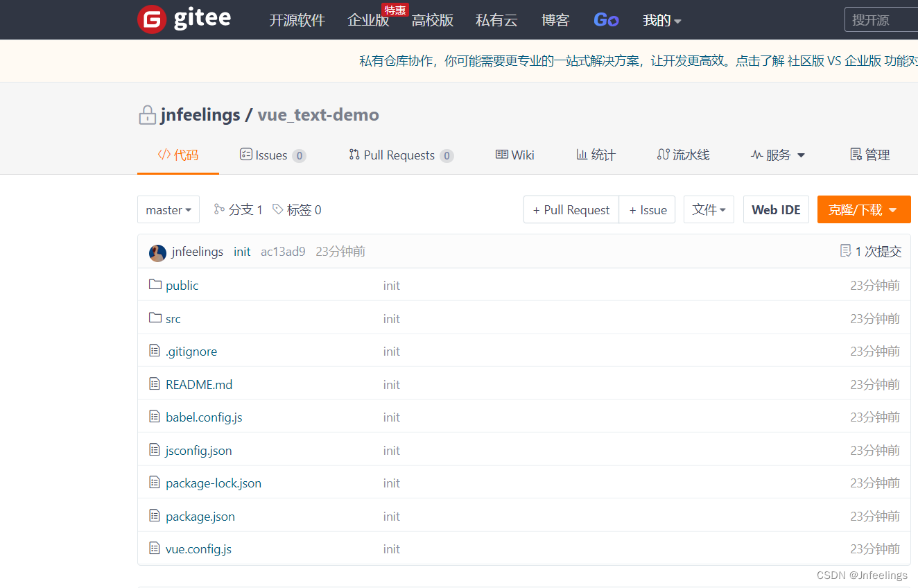This screenshot has width=918, height=588.
Task: Click the 1 次提交 commits link
Action: pyautogui.click(x=871, y=251)
